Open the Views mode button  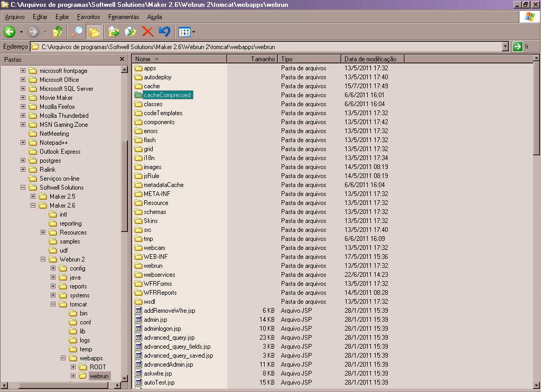tap(184, 32)
